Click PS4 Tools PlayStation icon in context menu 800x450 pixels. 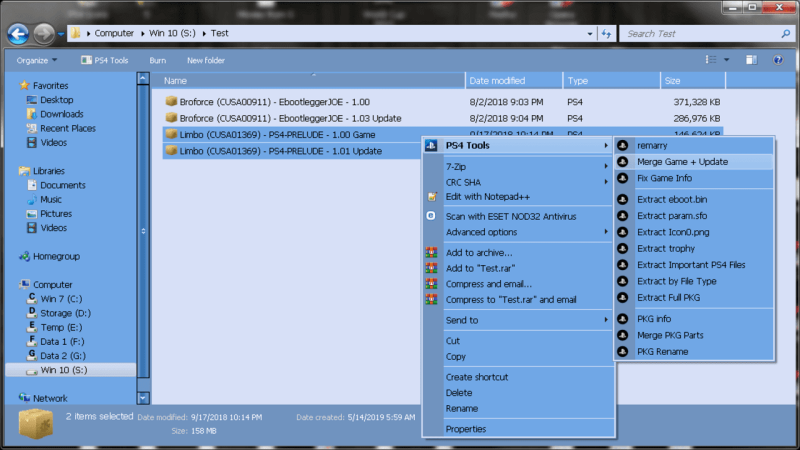[x=431, y=145]
